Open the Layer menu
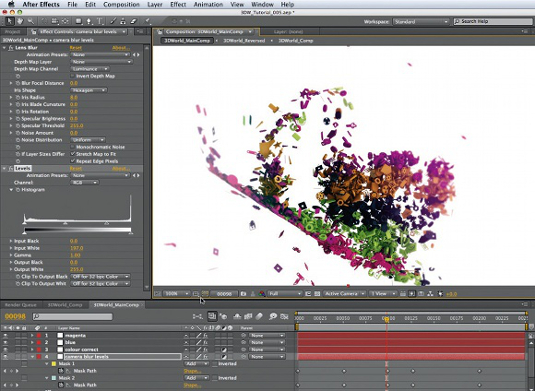The height and width of the screenshot is (391, 535). click(155, 4)
